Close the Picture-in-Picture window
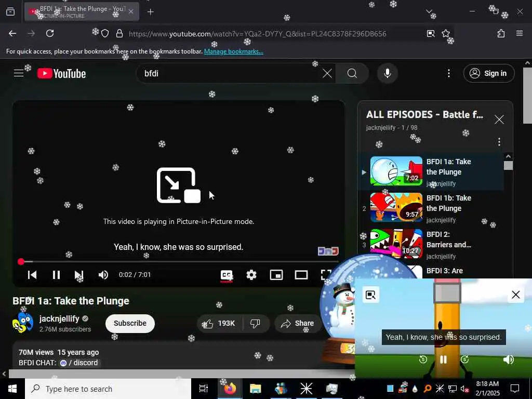 pyautogui.click(x=515, y=295)
